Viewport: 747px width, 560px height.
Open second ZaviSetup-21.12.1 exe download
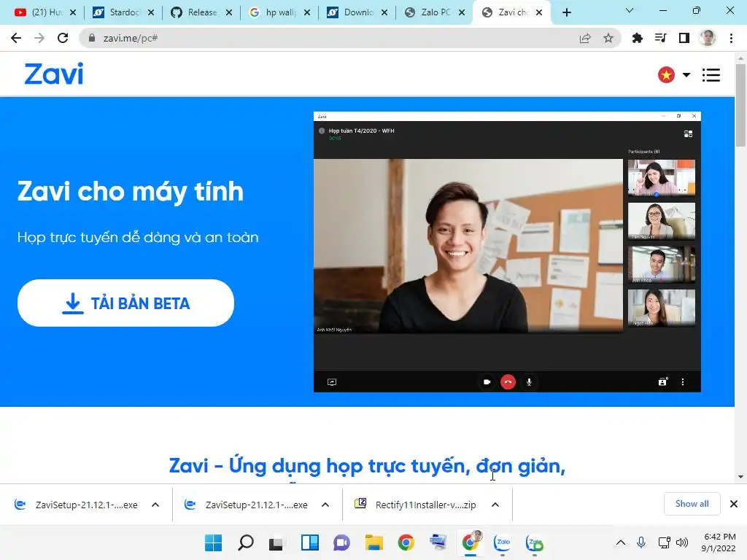(x=247, y=505)
